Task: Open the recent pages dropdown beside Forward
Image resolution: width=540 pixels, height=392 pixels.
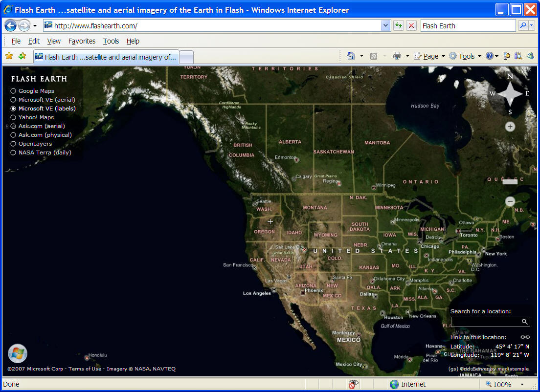Action: click(x=35, y=26)
